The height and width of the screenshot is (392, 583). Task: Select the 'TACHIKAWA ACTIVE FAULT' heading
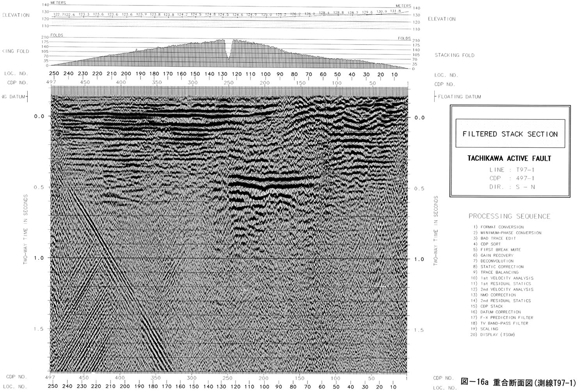[509, 158]
